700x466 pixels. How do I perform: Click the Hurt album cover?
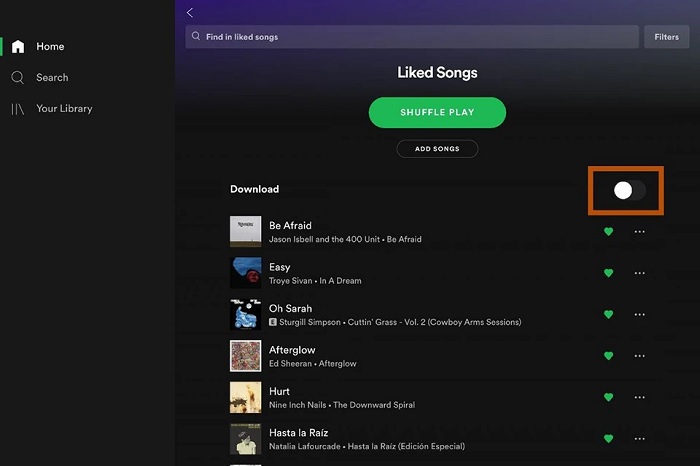(246, 397)
